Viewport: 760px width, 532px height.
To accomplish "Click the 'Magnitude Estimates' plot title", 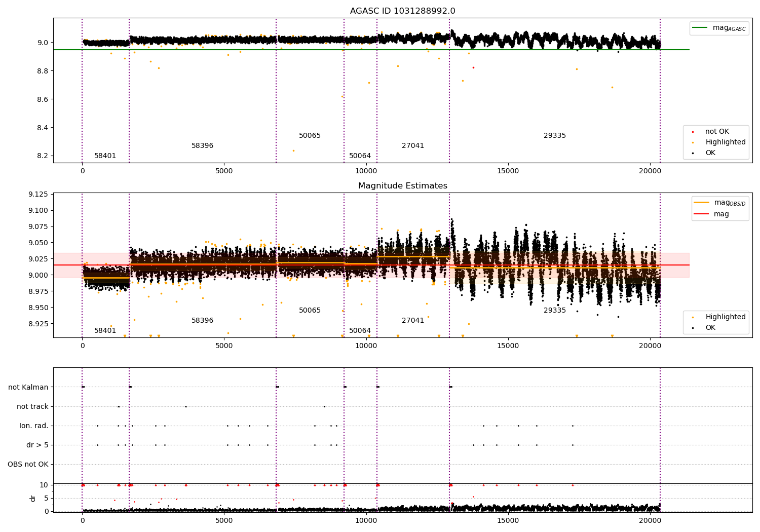I will [x=402, y=186].
